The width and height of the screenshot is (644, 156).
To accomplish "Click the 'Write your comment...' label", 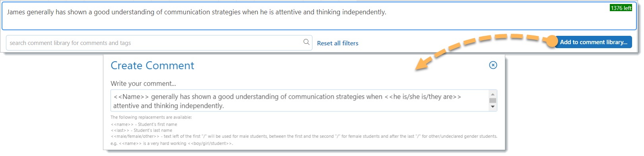I will pyautogui.click(x=143, y=84).
